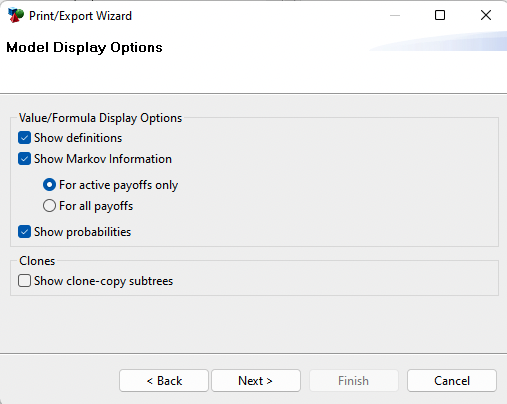Click the greyed-out Finish button

[354, 381]
